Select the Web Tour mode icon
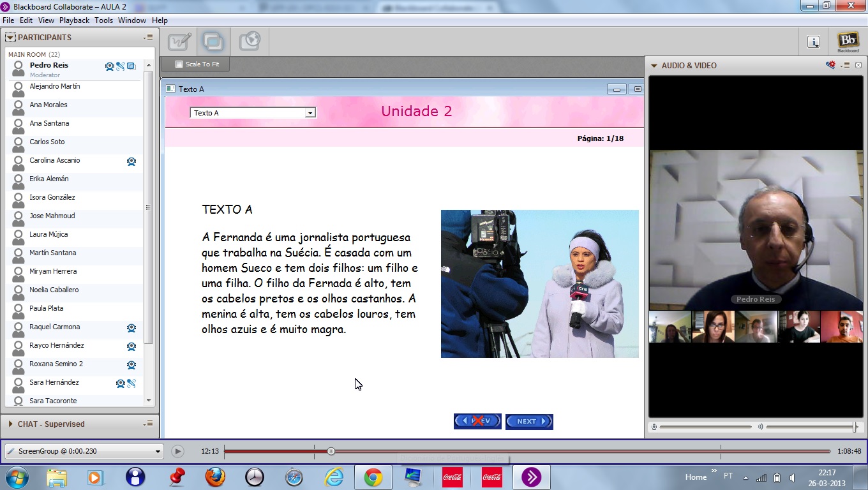This screenshot has height=490, width=868. (x=250, y=42)
